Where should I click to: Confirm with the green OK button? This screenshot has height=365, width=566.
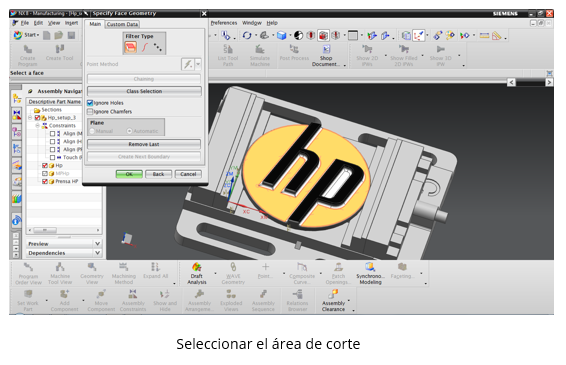[129, 174]
